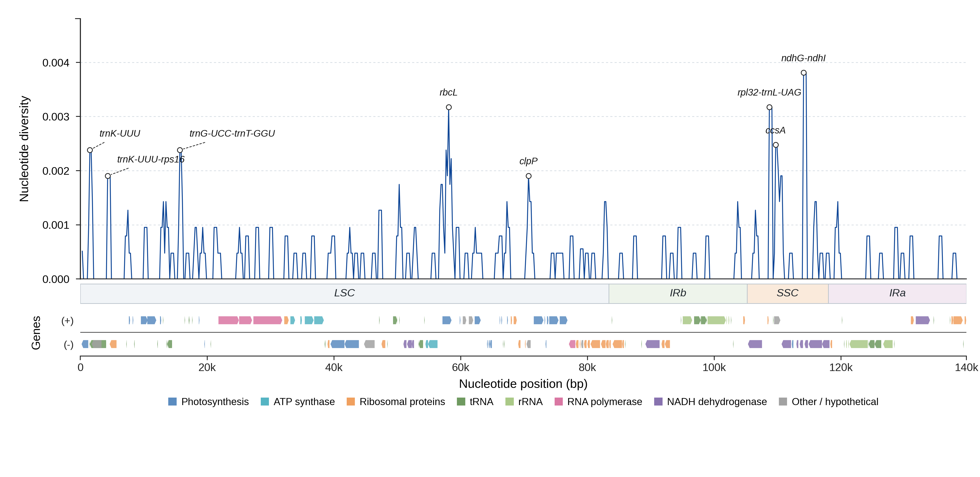Select the ndhG-ndhI peak marker
Viewport: 980px width, 477px height.
point(804,73)
